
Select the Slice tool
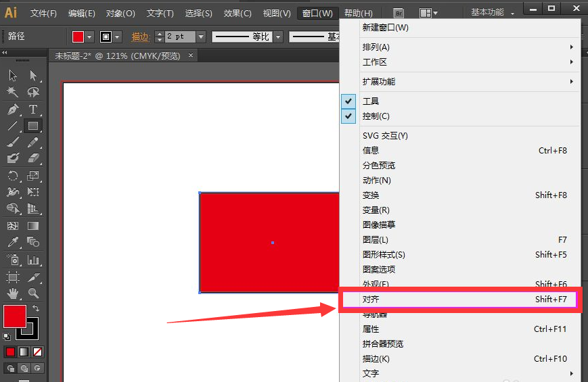coord(33,277)
